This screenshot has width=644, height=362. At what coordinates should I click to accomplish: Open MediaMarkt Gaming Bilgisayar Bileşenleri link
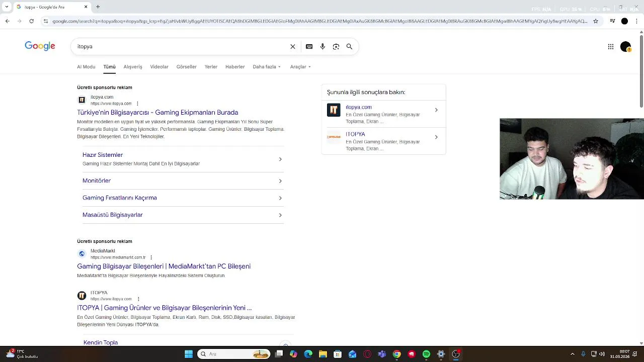tap(164, 266)
